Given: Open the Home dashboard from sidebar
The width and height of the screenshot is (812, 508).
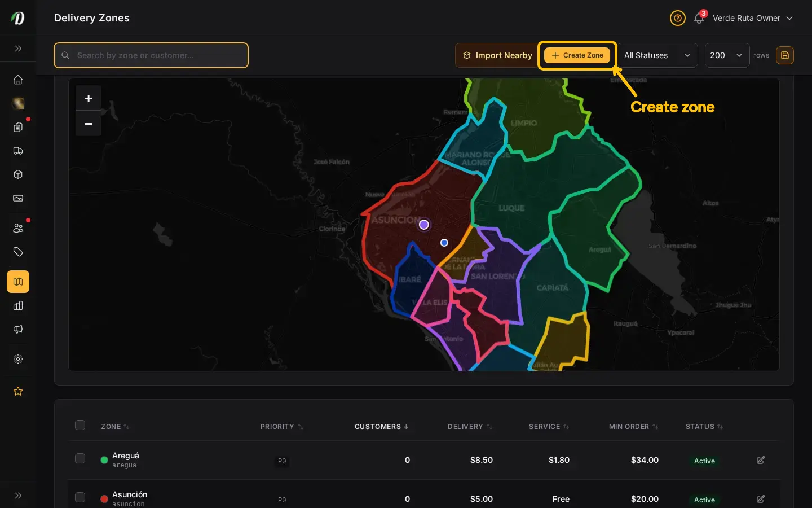Looking at the screenshot, I should click(18, 80).
